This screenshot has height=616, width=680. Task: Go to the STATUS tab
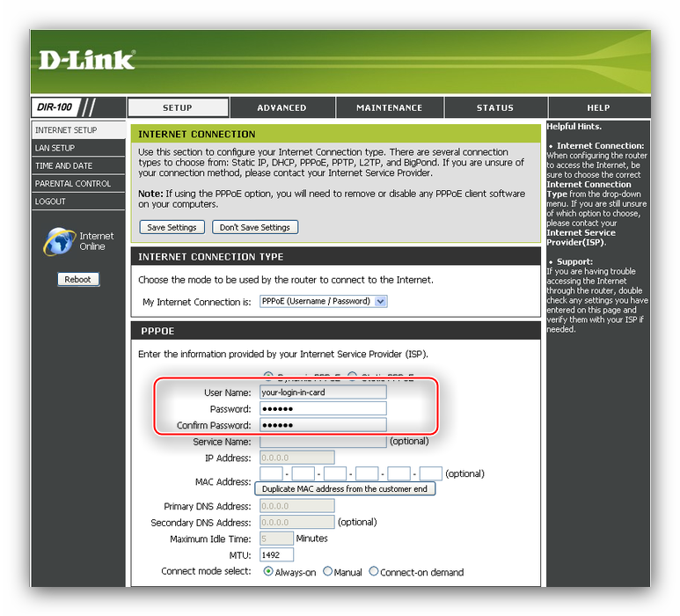pos(495,107)
